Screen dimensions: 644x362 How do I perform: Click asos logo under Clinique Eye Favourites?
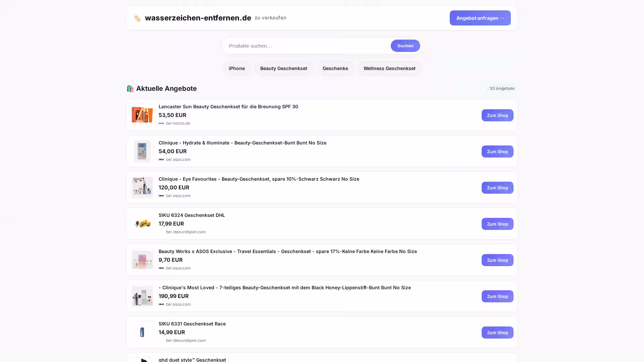161,196
